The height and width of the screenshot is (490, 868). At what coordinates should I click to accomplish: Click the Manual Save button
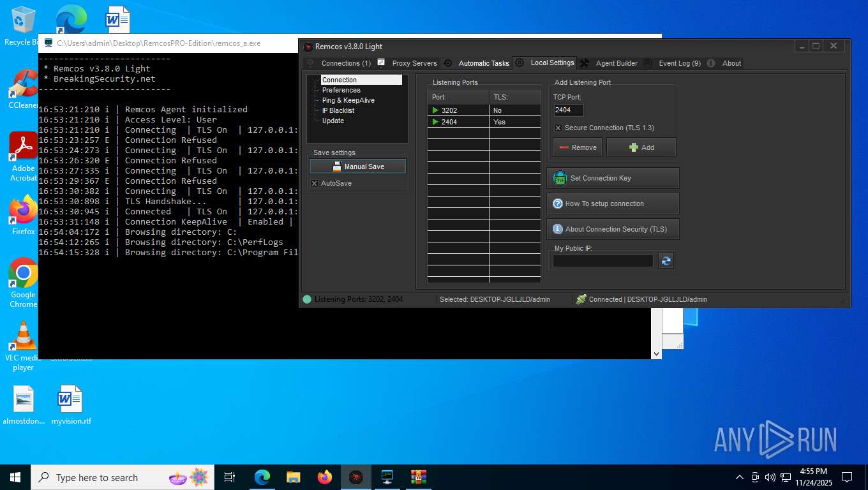357,167
